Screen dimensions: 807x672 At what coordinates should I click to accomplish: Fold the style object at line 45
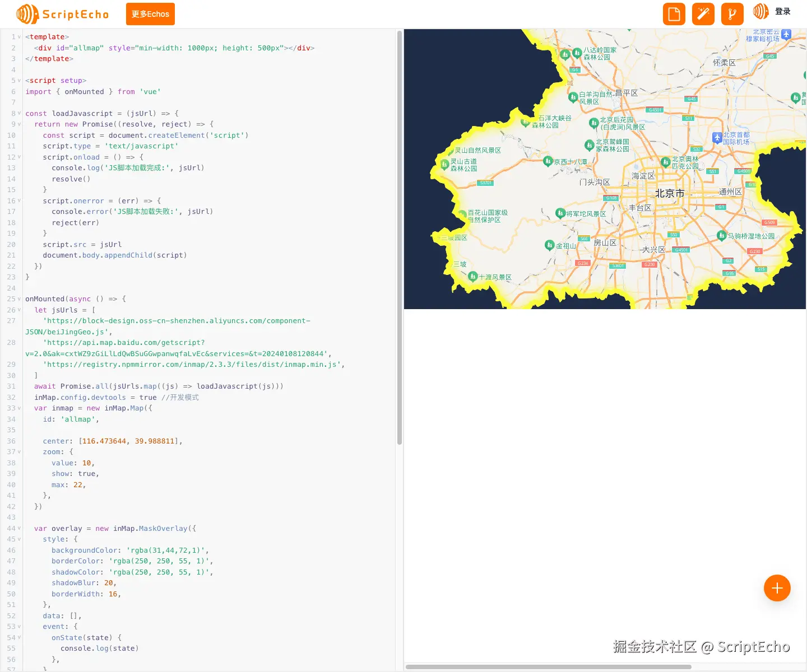point(19,539)
